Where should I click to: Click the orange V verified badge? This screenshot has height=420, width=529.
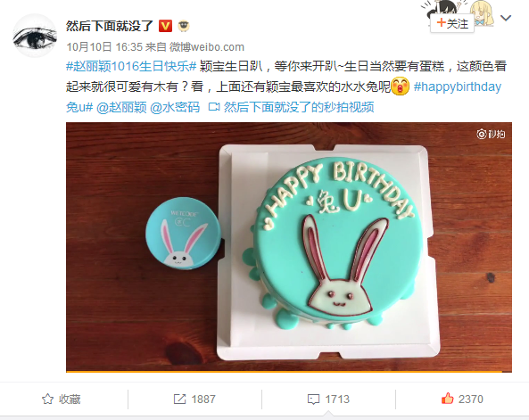tap(165, 26)
